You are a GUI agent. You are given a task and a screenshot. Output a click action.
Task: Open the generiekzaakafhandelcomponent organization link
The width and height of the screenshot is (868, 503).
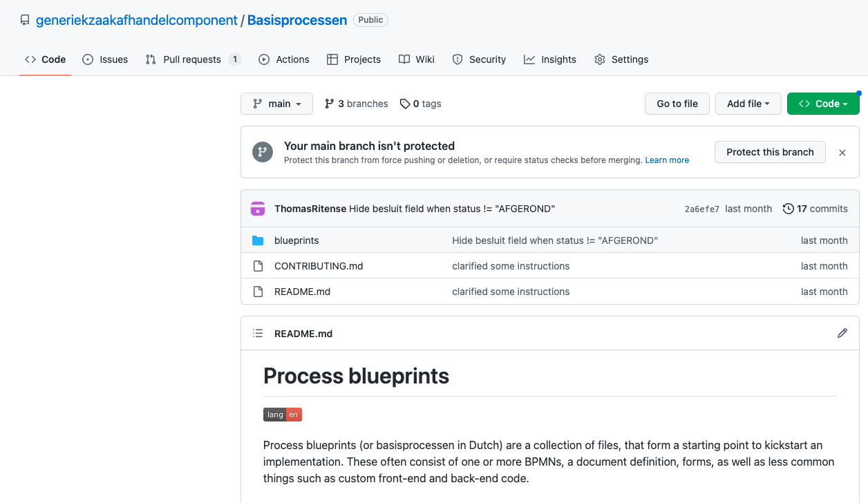[x=137, y=20]
